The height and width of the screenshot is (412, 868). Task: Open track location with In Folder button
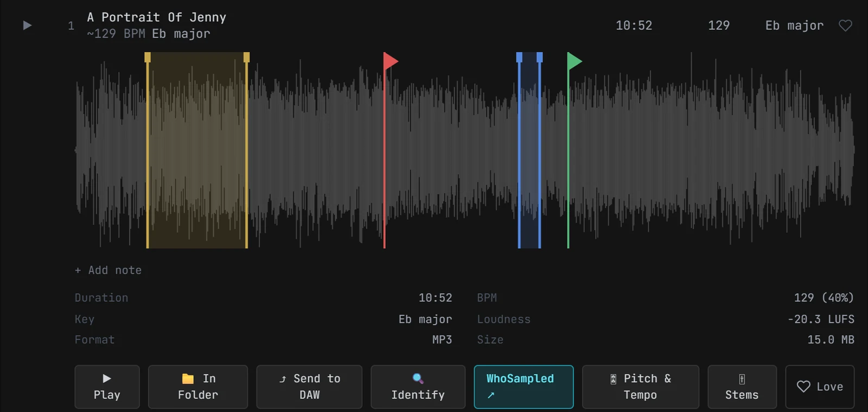(x=198, y=386)
